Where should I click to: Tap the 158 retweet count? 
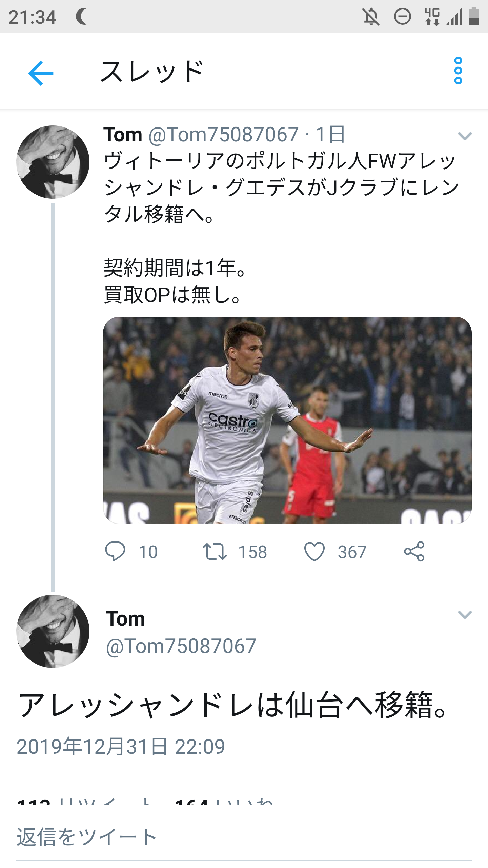[253, 552]
